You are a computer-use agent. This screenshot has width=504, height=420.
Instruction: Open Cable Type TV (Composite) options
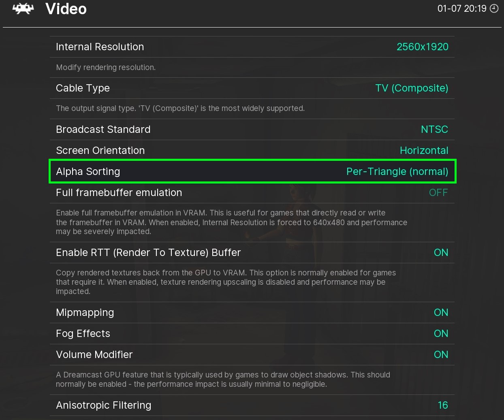411,88
